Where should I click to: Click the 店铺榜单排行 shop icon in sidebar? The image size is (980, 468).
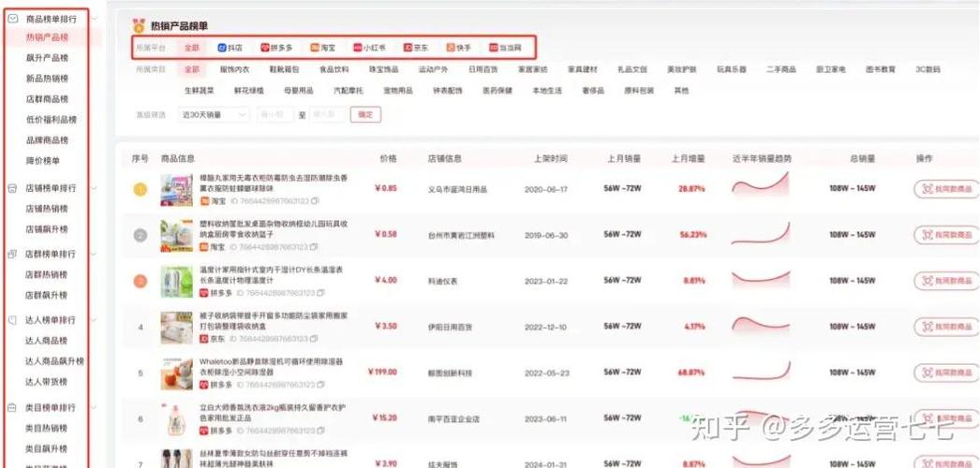12,188
